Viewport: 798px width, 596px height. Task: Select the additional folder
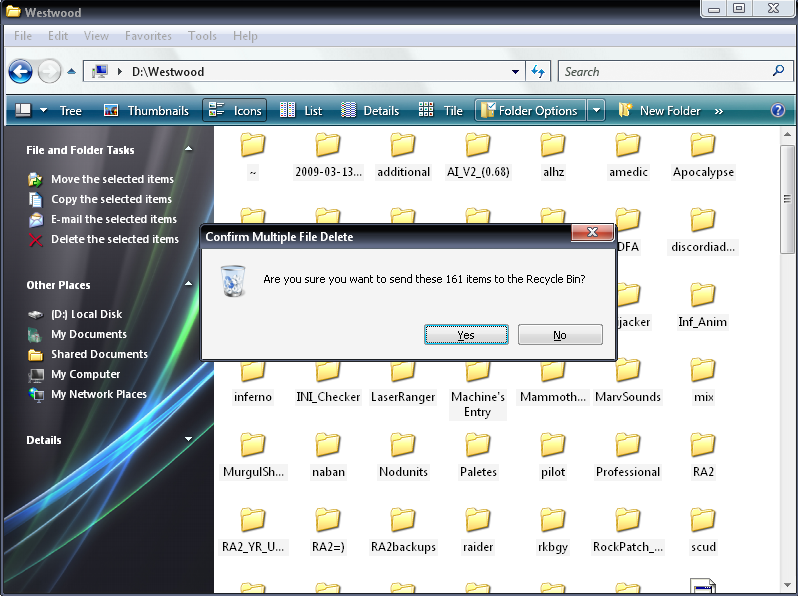(x=403, y=156)
